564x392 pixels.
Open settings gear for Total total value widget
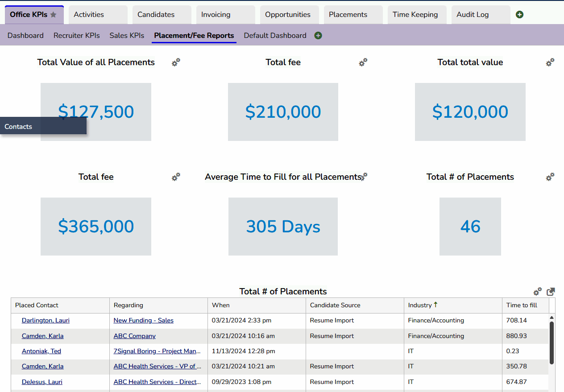[x=550, y=62]
